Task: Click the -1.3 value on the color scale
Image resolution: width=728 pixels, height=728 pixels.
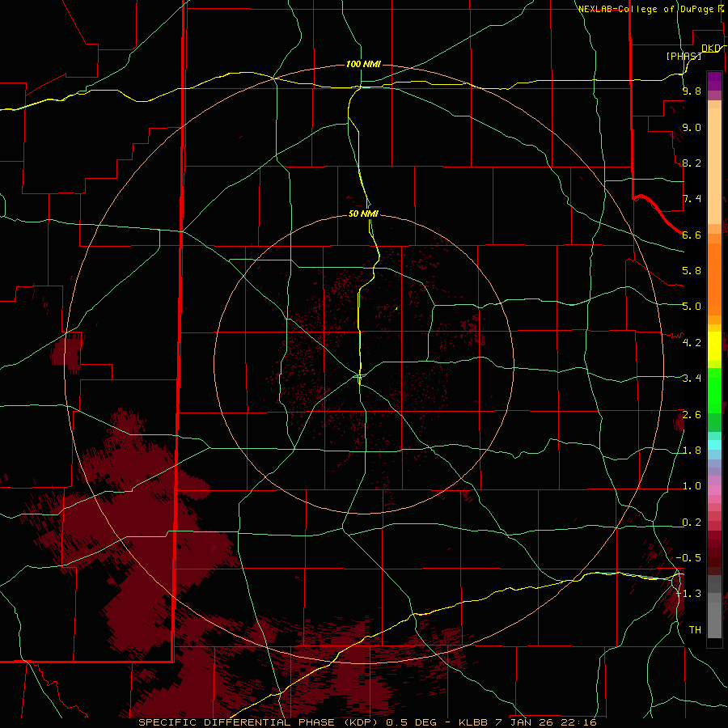Action: pyautogui.click(x=689, y=594)
